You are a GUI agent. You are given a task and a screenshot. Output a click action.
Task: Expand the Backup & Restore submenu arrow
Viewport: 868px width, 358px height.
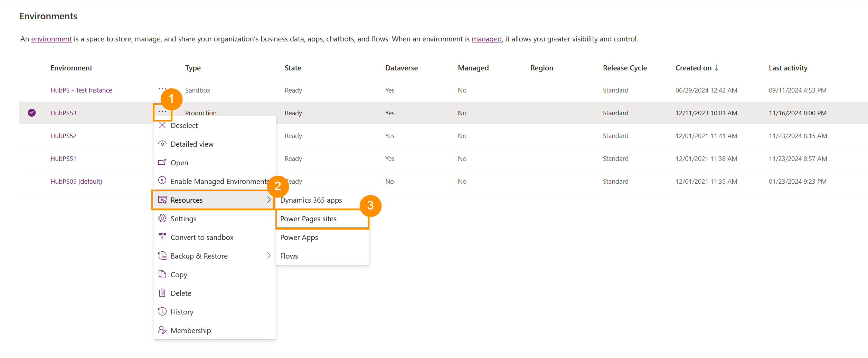click(268, 256)
